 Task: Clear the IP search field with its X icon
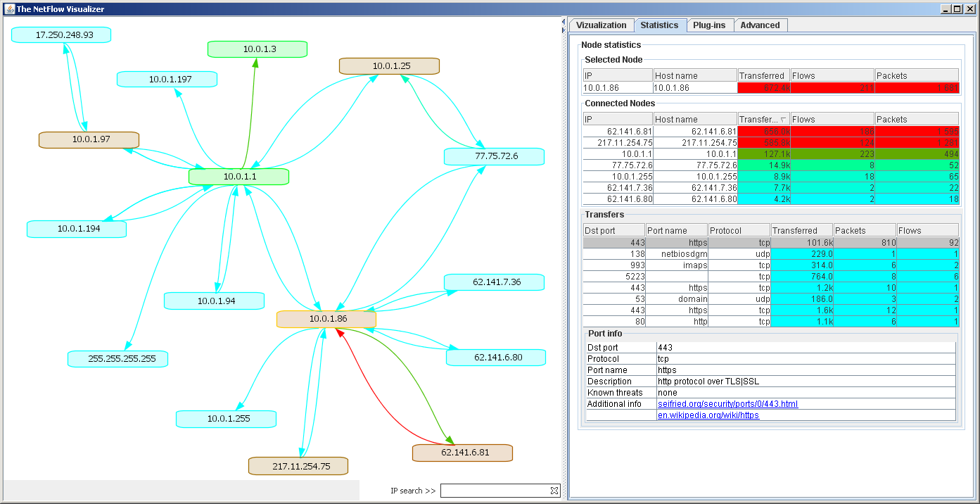click(x=554, y=491)
